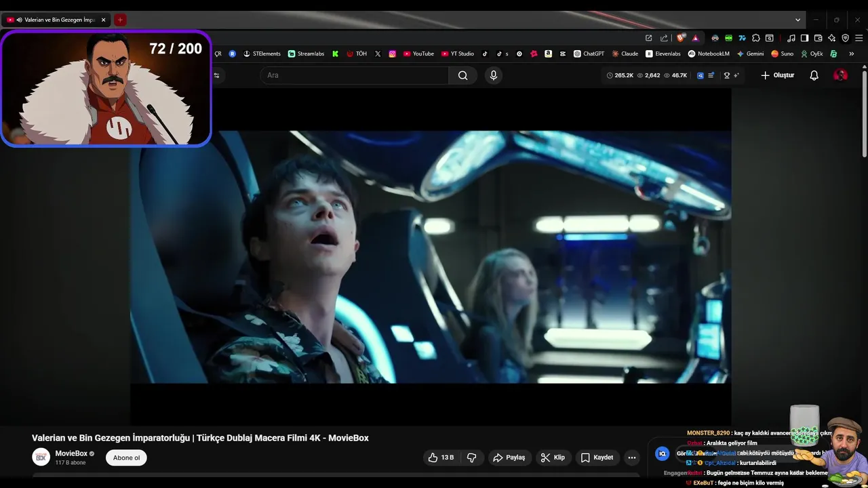This screenshot has width=868, height=488.
Task: Open the Instagram bookmark icon
Action: click(x=392, y=54)
